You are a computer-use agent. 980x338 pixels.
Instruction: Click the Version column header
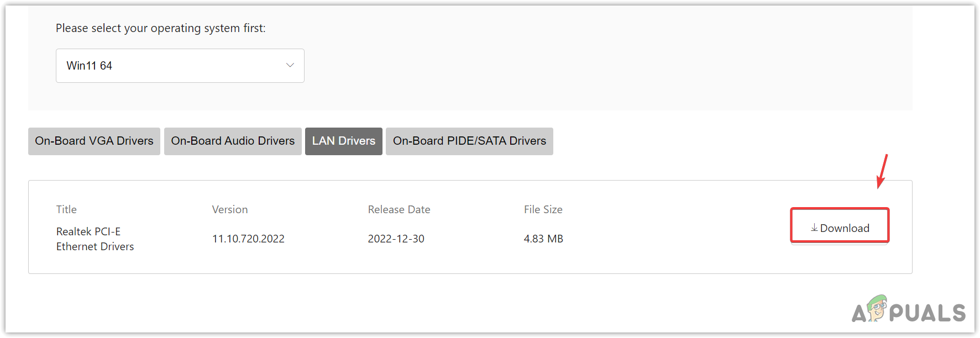229,209
